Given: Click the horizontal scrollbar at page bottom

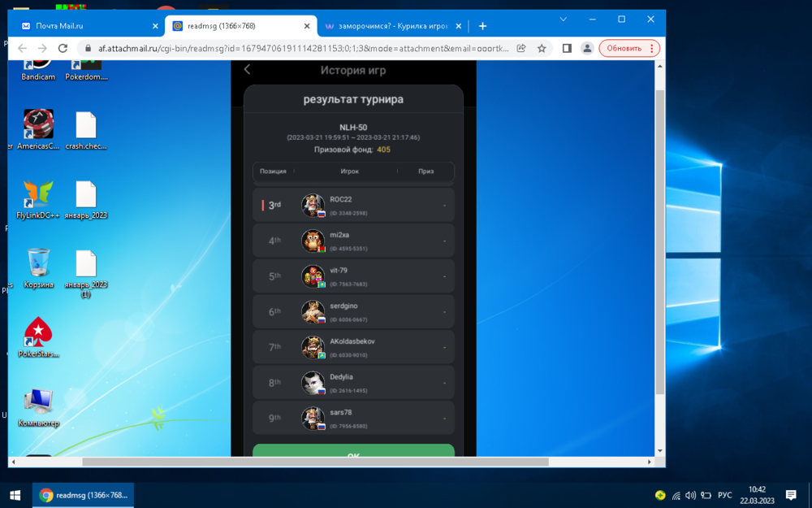Looking at the screenshot, I should (x=315, y=462).
